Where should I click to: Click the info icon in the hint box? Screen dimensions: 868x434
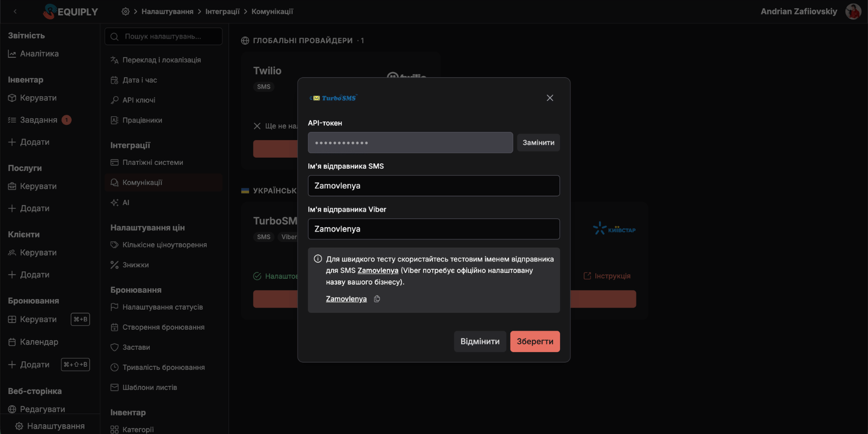318,259
